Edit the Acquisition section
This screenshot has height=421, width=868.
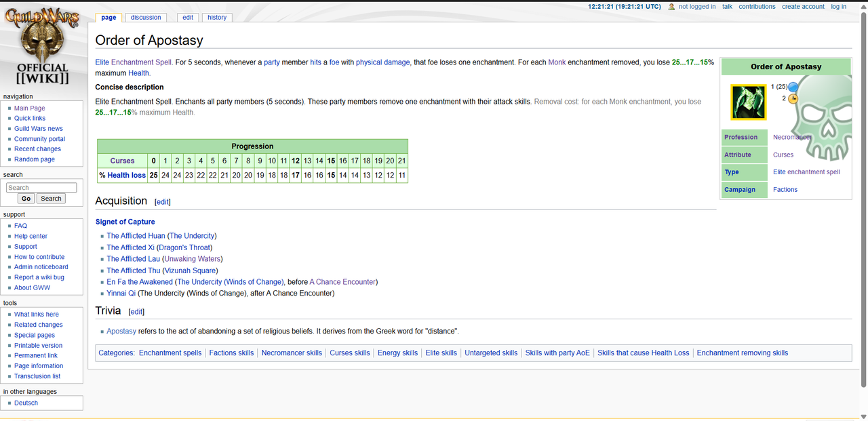163,202
